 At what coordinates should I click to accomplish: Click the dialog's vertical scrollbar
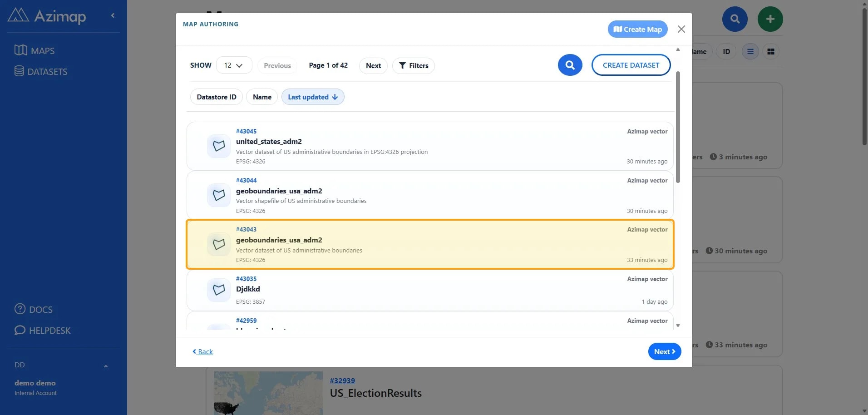coord(678,127)
